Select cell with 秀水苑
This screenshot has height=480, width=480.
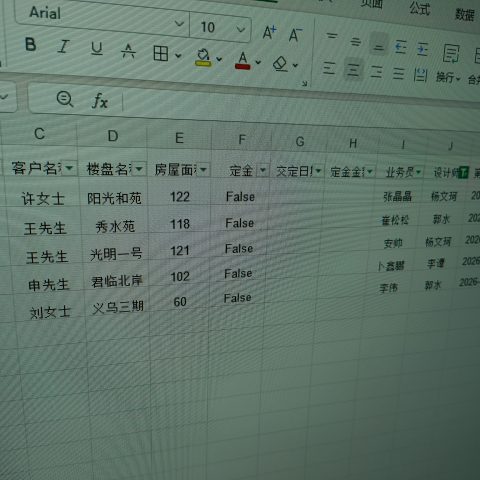(x=115, y=227)
